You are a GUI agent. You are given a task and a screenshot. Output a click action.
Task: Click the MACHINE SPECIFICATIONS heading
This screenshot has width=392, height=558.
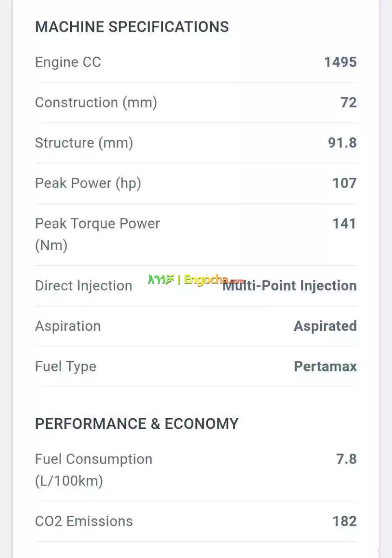[x=132, y=27]
